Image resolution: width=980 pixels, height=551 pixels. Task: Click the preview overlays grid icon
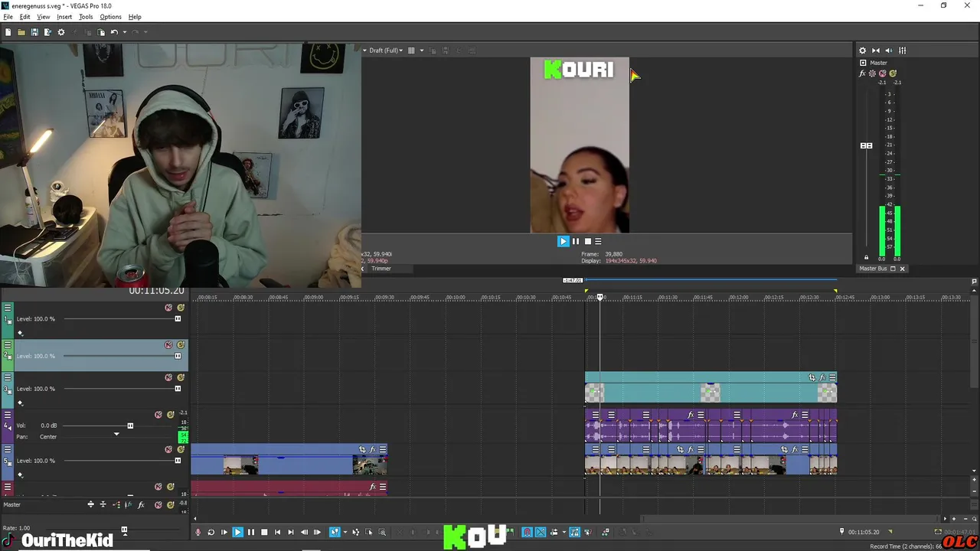pos(411,51)
